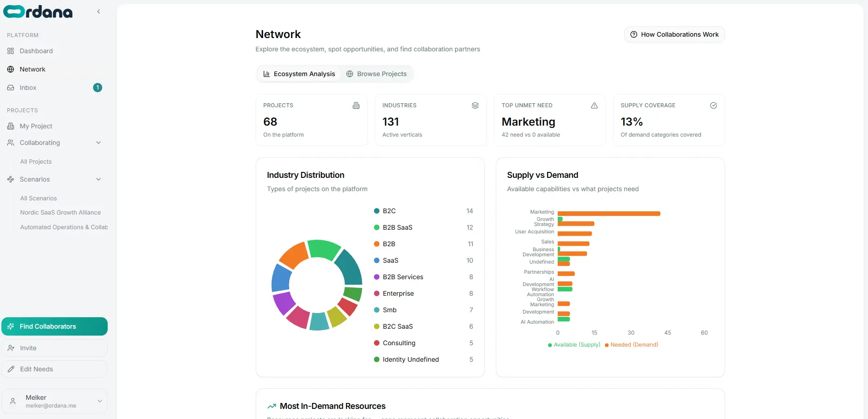Click the Identity Undefined legend label

point(411,359)
